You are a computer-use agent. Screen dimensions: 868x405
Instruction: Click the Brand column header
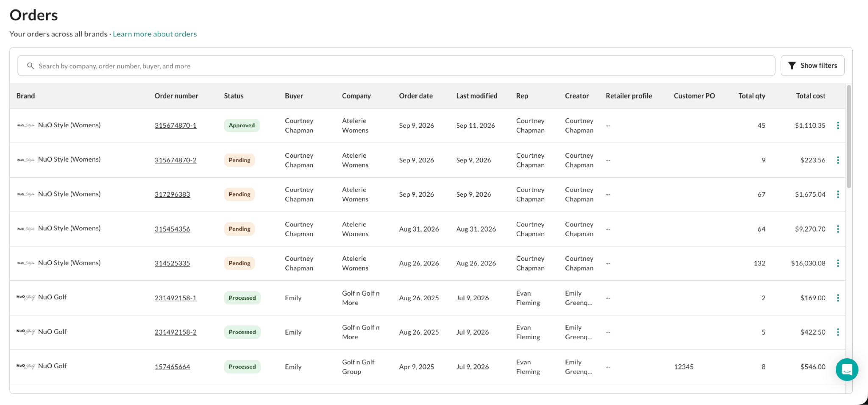[25, 96]
